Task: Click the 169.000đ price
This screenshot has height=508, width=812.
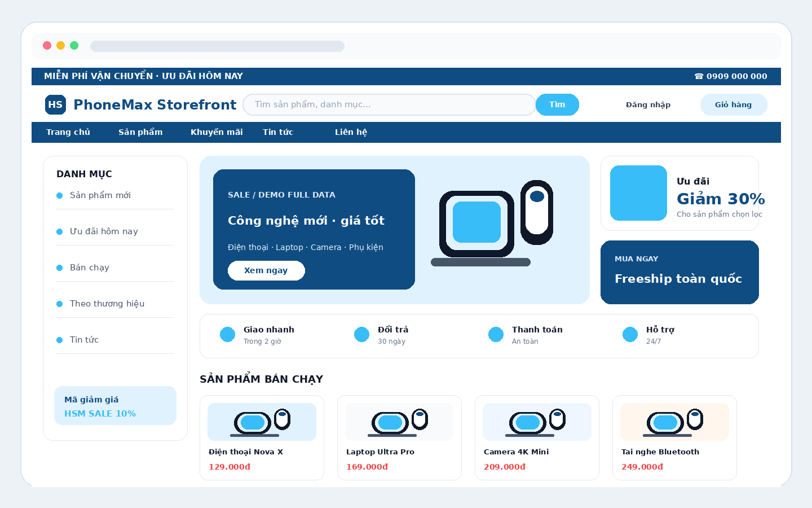Action: 367,467
